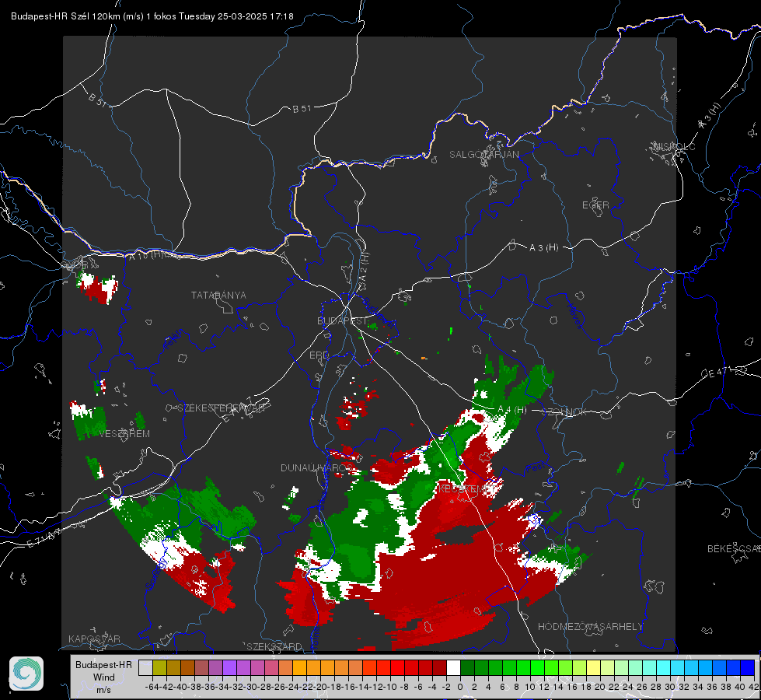Click the legend value 42
761x700 pixels.
click(x=754, y=687)
